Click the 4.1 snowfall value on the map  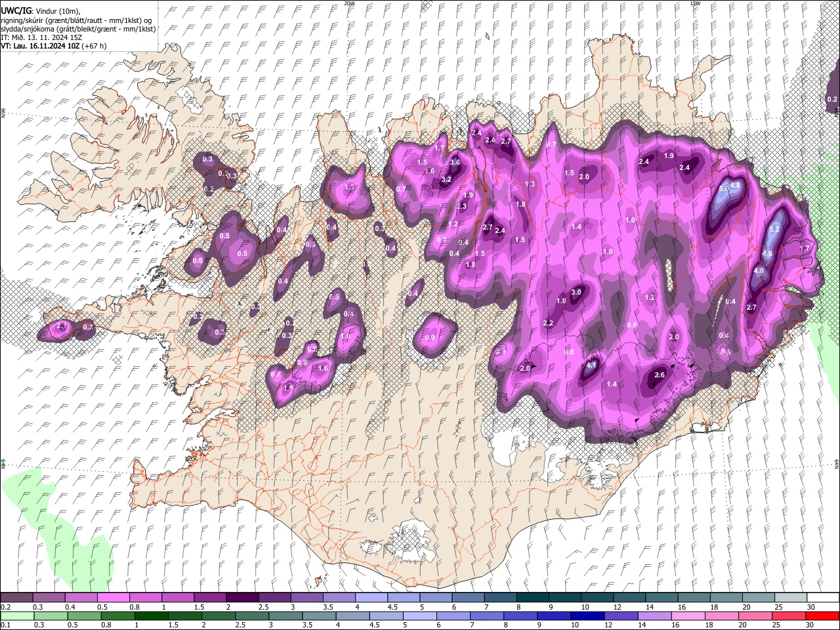point(591,365)
